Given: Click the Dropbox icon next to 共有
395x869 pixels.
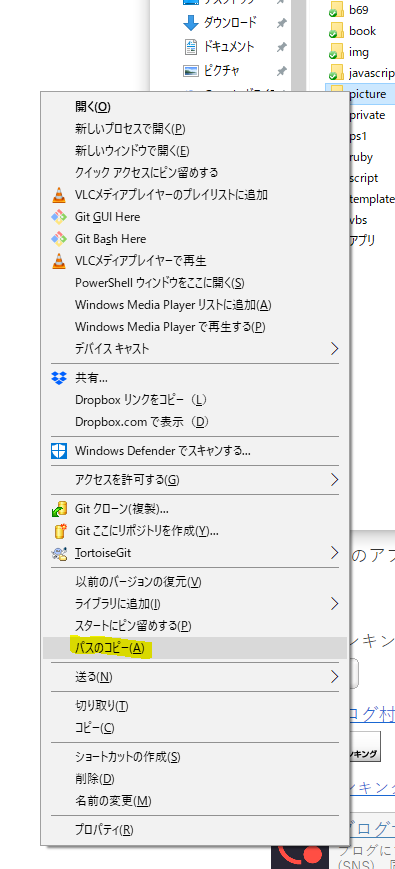Looking at the screenshot, I should tap(58, 379).
